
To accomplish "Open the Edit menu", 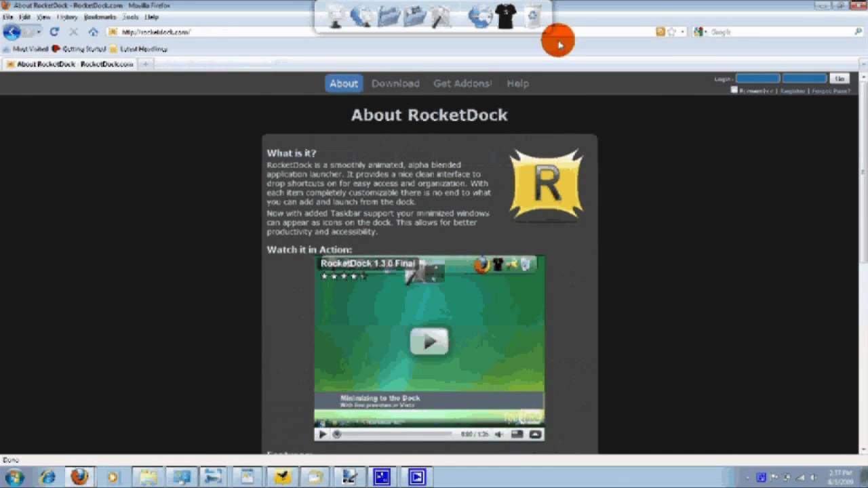I will 24,17.
